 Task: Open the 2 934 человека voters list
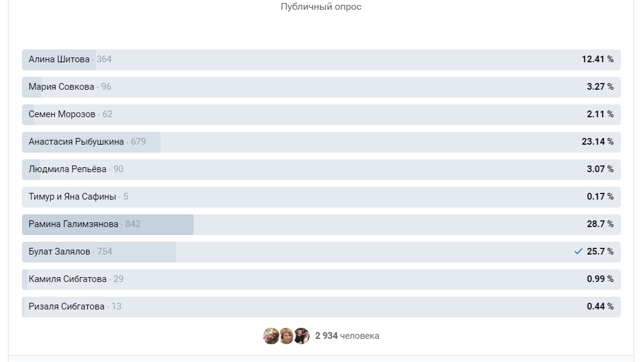tap(347, 336)
